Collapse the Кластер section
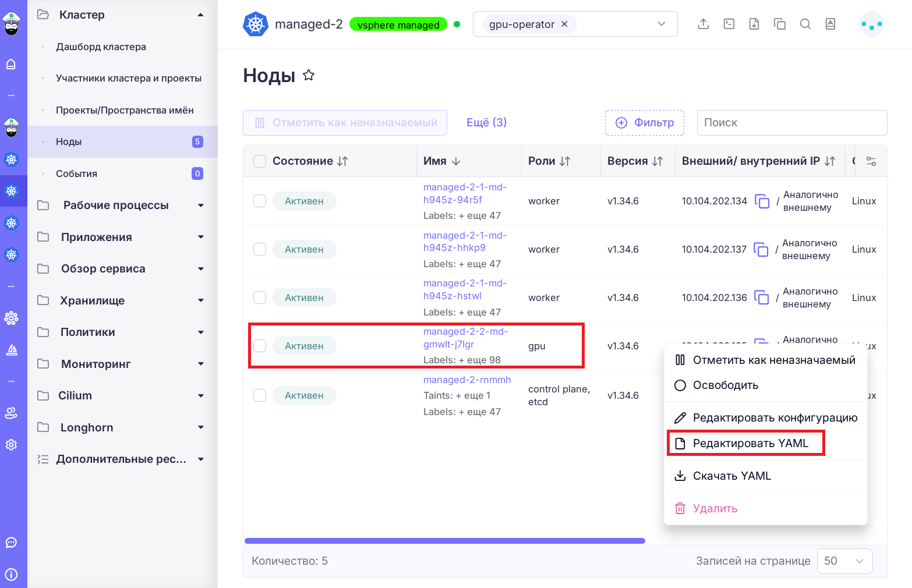The image size is (912, 588). 201,15
